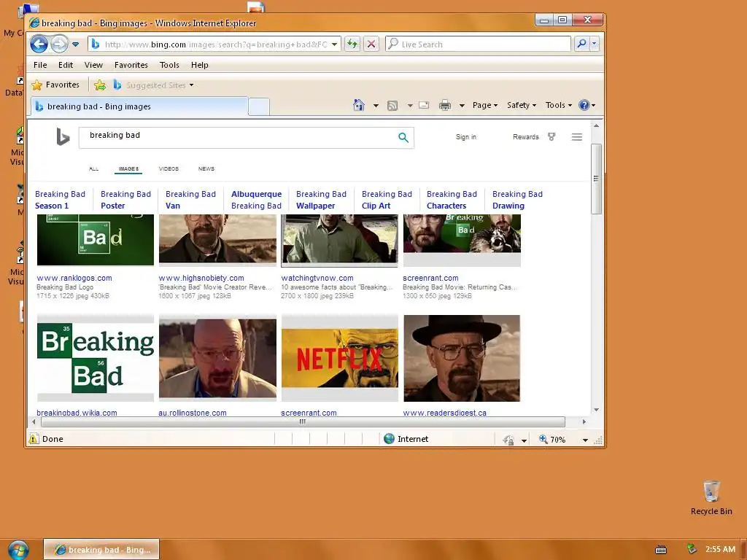This screenshot has width=747, height=560.
Task: Open the Recycle Bin desktop icon
Action: pyautogui.click(x=711, y=497)
